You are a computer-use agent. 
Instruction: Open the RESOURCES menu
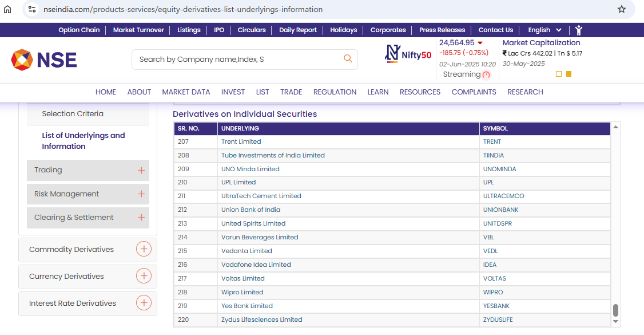(x=420, y=92)
